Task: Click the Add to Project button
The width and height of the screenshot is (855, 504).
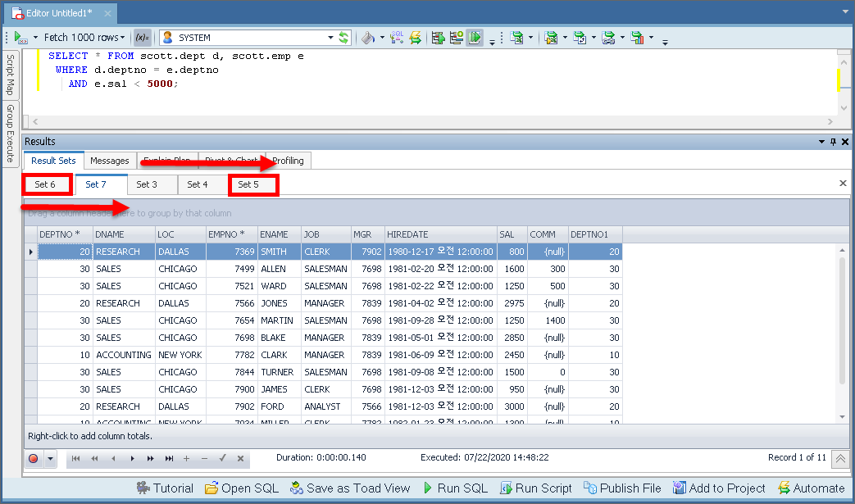Action: coord(719,488)
